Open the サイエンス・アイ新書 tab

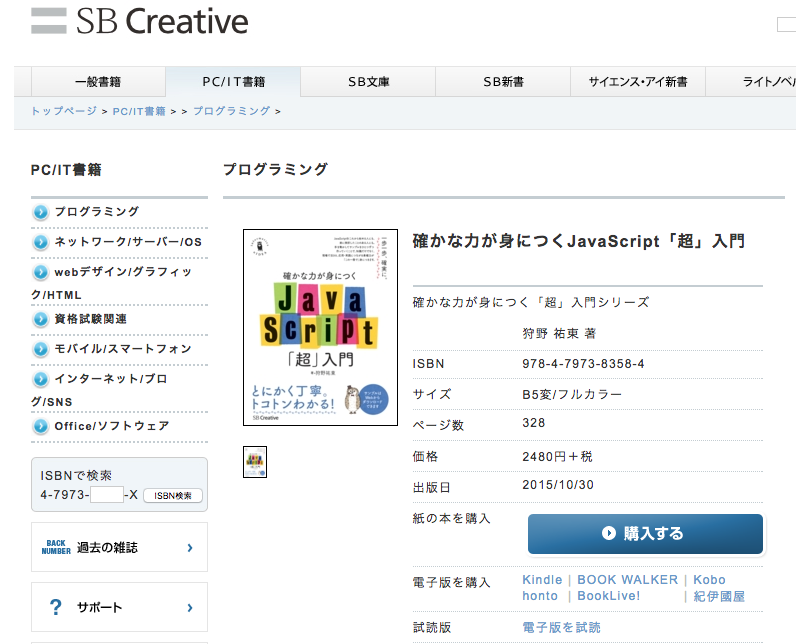(x=638, y=82)
